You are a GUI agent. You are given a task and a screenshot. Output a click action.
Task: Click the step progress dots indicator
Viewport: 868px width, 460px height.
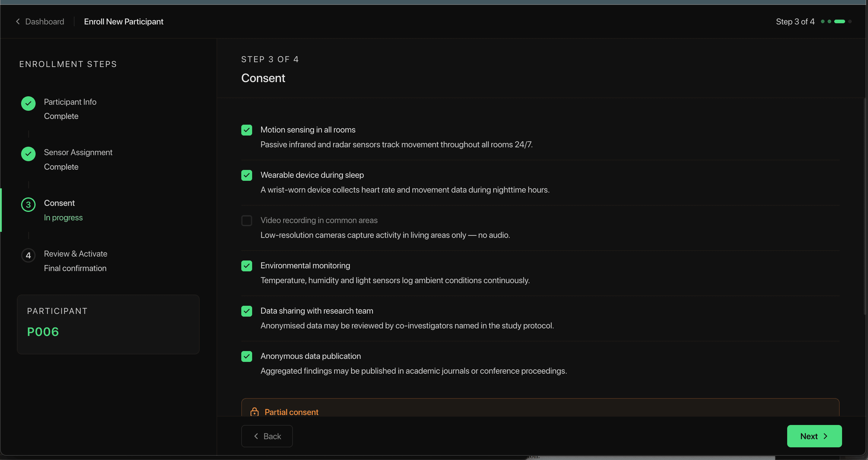836,22
